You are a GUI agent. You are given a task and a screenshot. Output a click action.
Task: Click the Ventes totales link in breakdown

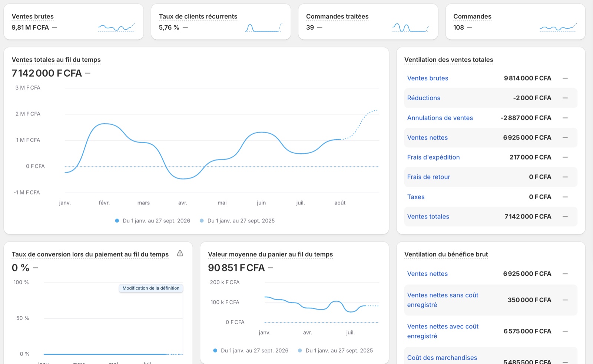[x=428, y=217]
